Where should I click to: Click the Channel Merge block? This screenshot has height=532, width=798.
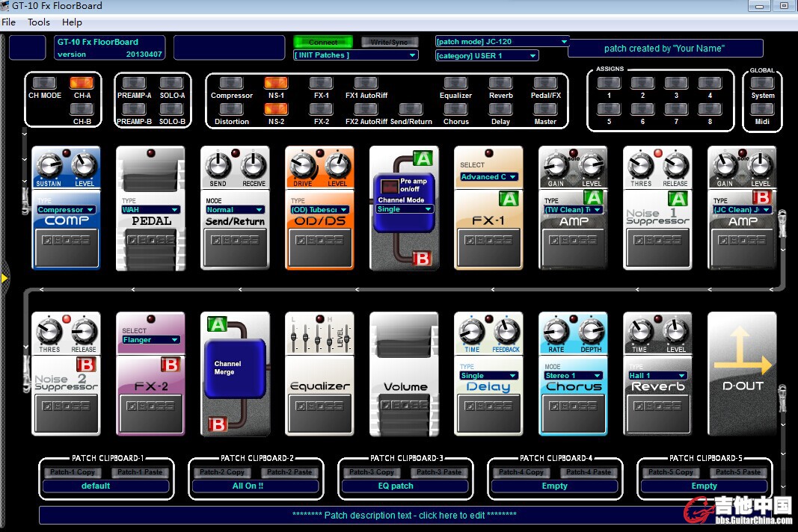pos(235,368)
